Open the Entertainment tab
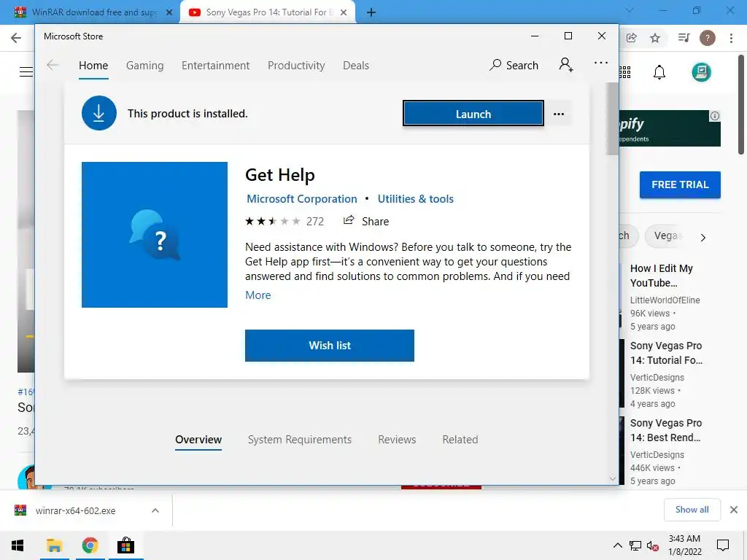This screenshot has height=560, width=747. [215, 66]
